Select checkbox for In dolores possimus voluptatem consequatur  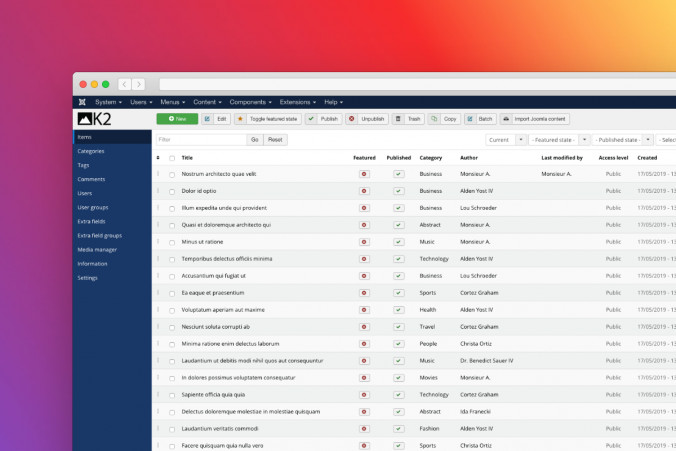172,378
